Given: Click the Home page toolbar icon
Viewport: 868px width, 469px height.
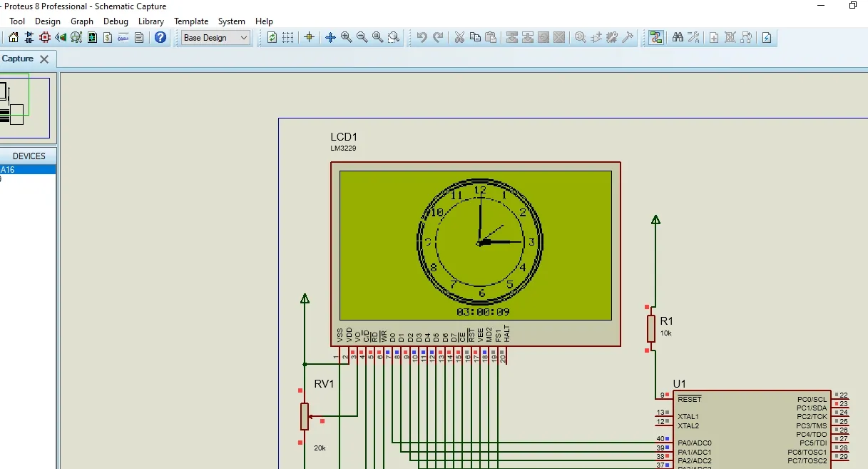Looking at the screenshot, I should click(14, 38).
